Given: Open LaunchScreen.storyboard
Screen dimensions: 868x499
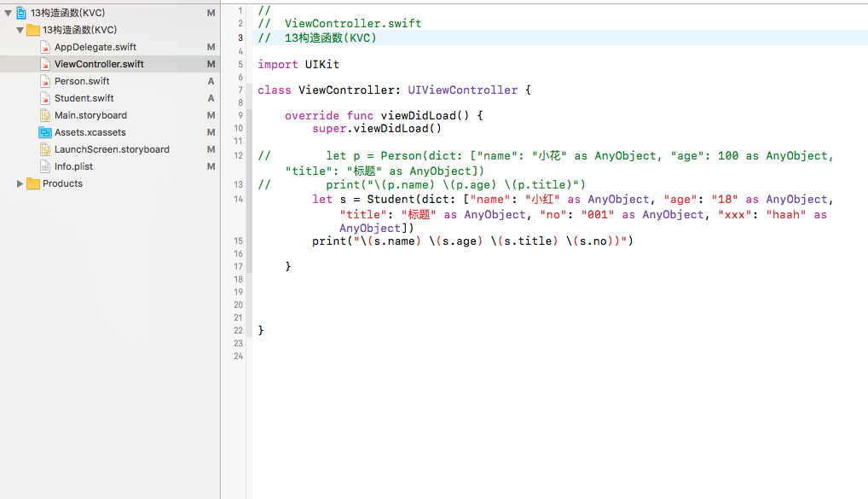Looking at the screenshot, I should [112, 149].
